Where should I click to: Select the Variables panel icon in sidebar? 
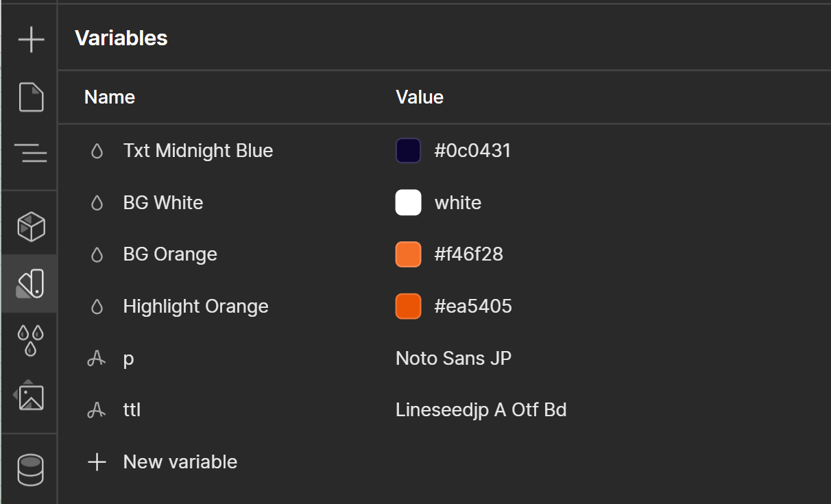click(30, 285)
